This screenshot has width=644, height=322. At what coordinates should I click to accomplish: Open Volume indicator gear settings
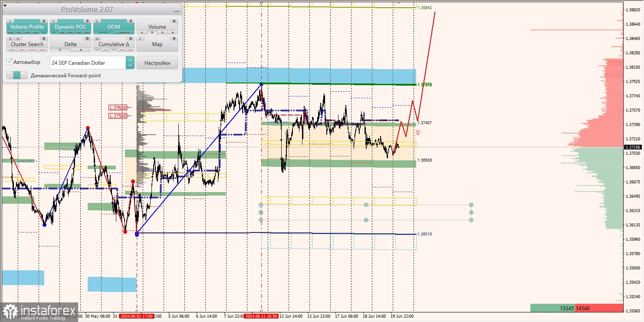174,21
